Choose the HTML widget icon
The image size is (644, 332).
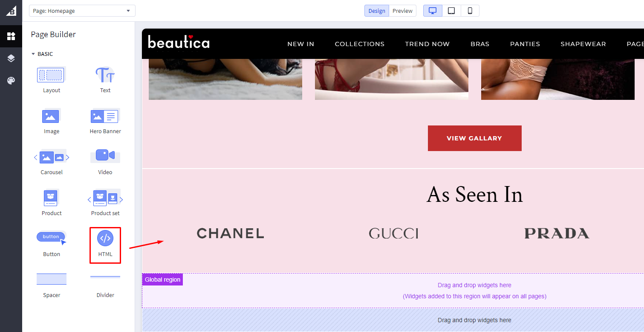(105, 238)
